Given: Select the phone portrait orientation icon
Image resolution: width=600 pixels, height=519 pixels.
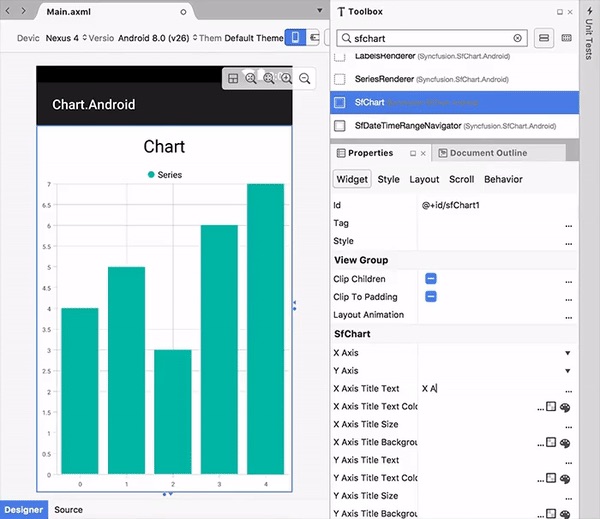Looking at the screenshot, I should tap(295, 38).
